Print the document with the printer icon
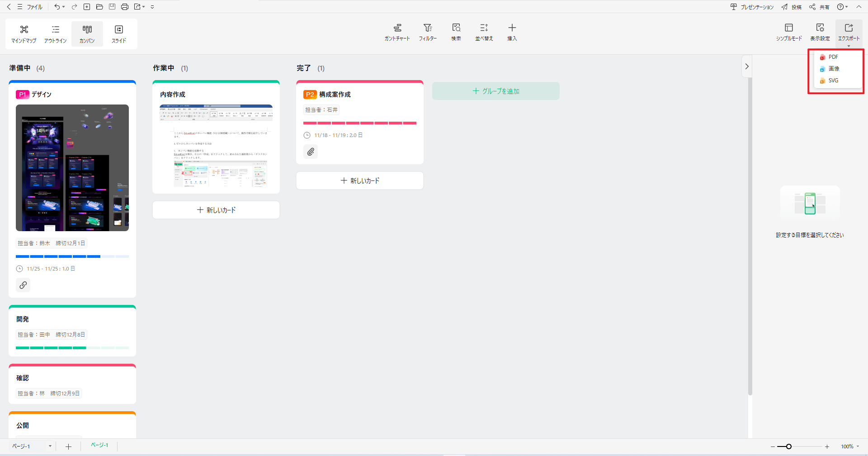This screenshot has height=456, width=868. (x=125, y=7)
